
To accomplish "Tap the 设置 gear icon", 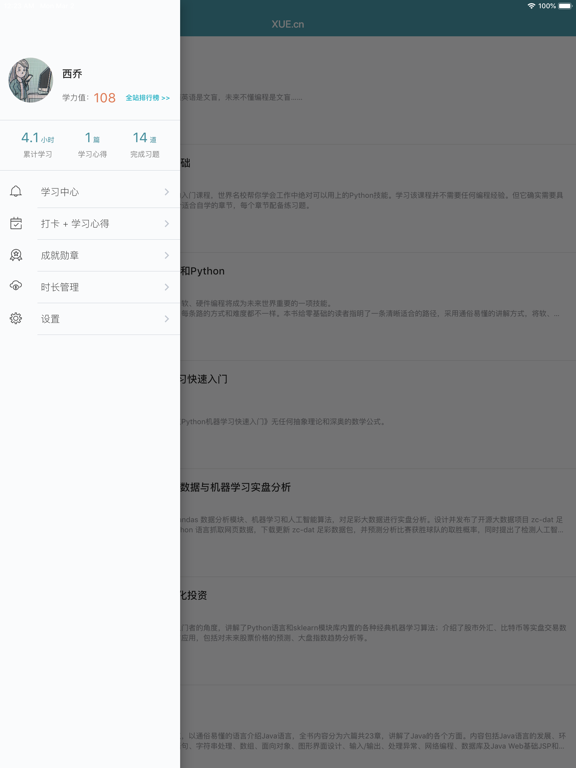I will tap(16, 319).
